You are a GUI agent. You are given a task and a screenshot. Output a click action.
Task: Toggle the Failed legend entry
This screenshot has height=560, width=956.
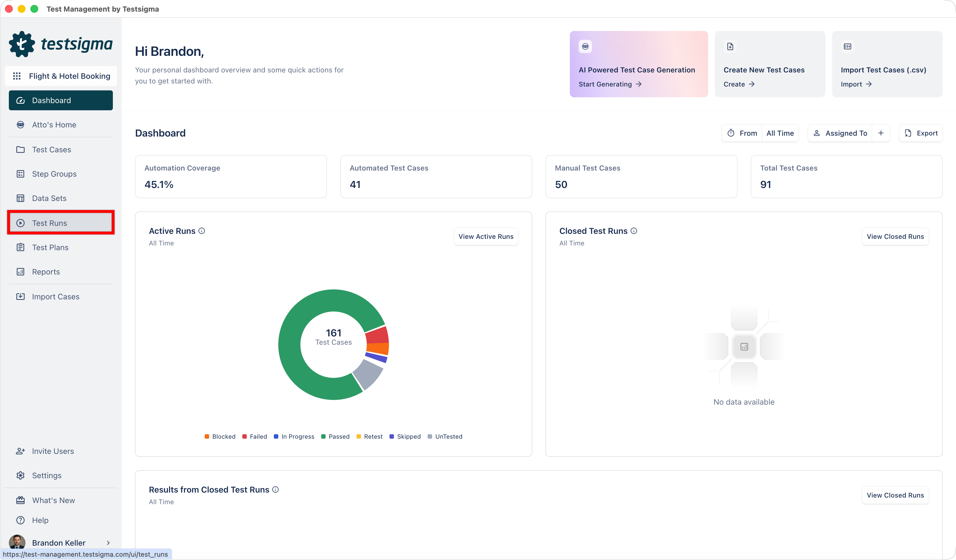click(254, 436)
